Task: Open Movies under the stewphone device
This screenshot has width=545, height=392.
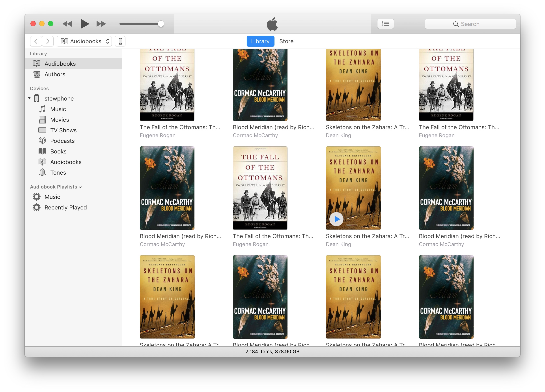Action: click(x=73, y=120)
